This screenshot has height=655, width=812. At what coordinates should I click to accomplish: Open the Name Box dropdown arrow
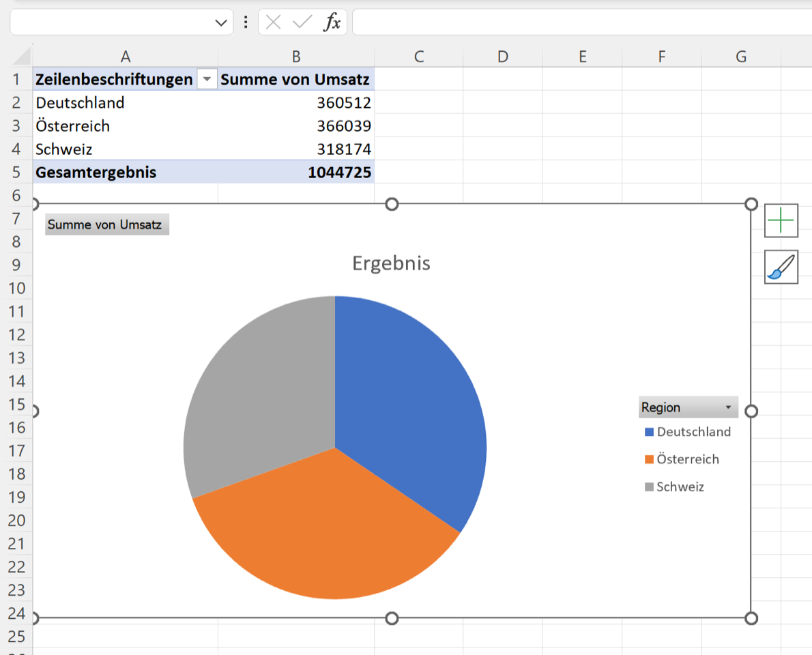click(221, 23)
